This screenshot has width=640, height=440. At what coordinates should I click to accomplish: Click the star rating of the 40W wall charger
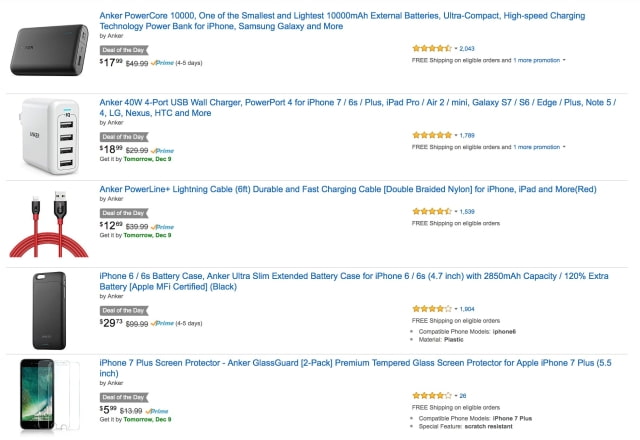(x=431, y=134)
